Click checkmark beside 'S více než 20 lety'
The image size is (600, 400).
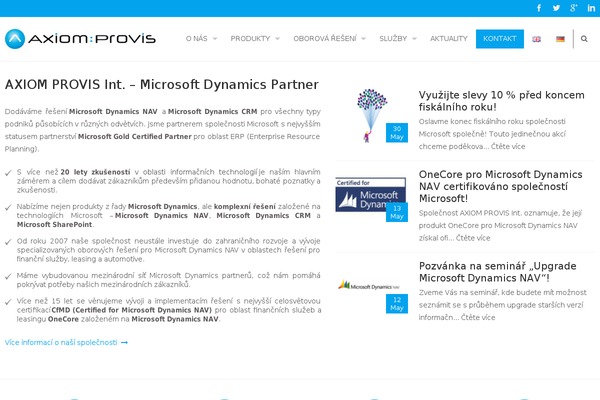(x=8, y=173)
